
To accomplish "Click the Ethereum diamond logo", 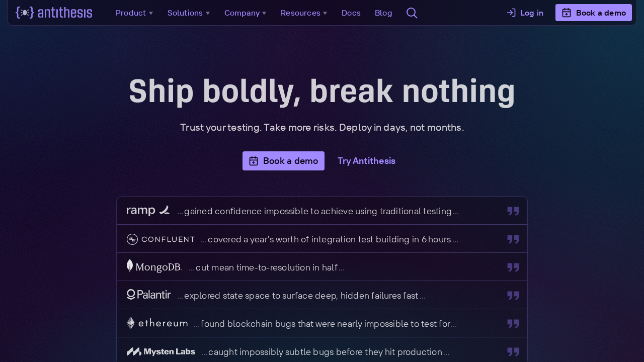I will click(129, 322).
